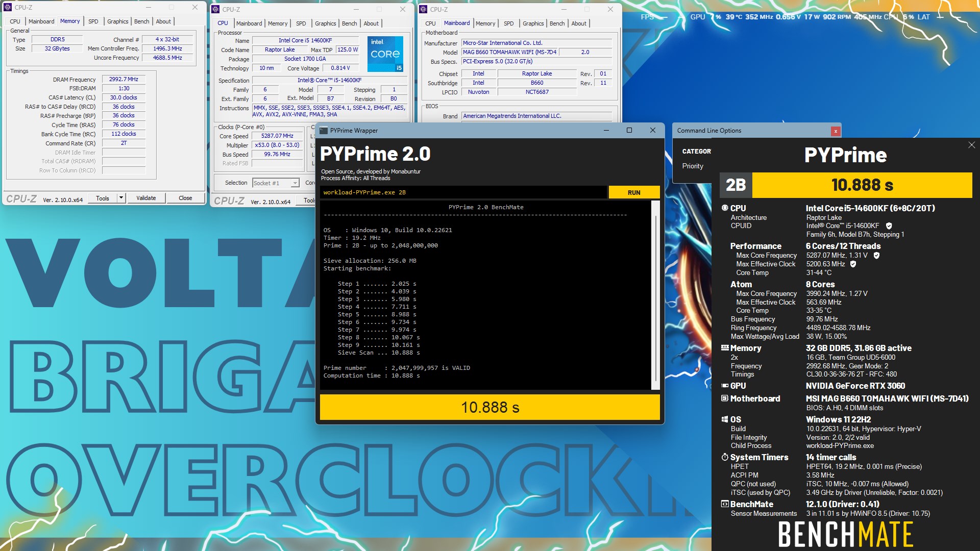Image resolution: width=980 pixels, height=551 pixels.
Task: Click the stopwatch icon beside System Timers
Action: [x=725, y=457]
